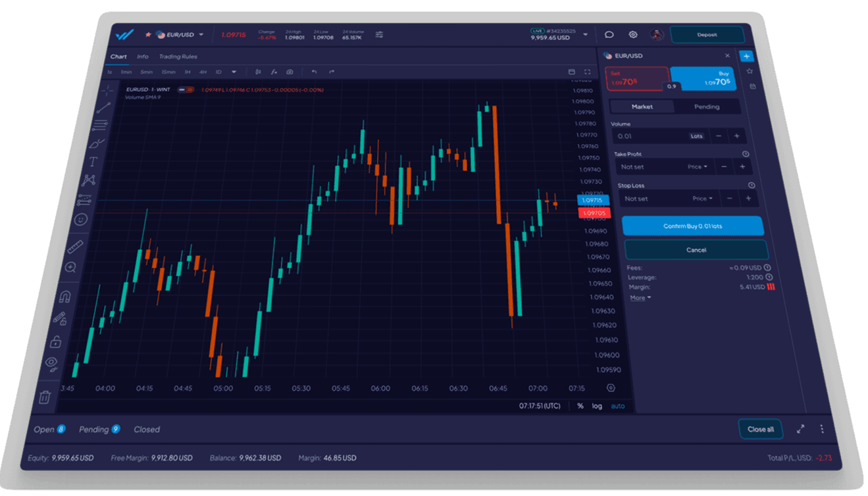Open the chat messages icon
Image resolution: width=868 pixels, height=496 pixels.
609,34
